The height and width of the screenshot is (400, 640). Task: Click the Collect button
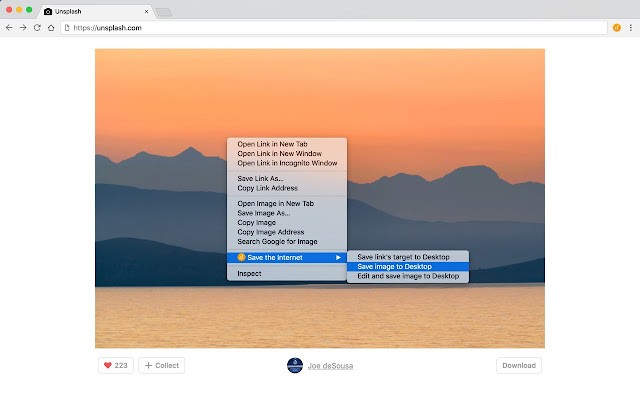click(x=161, y=365)
